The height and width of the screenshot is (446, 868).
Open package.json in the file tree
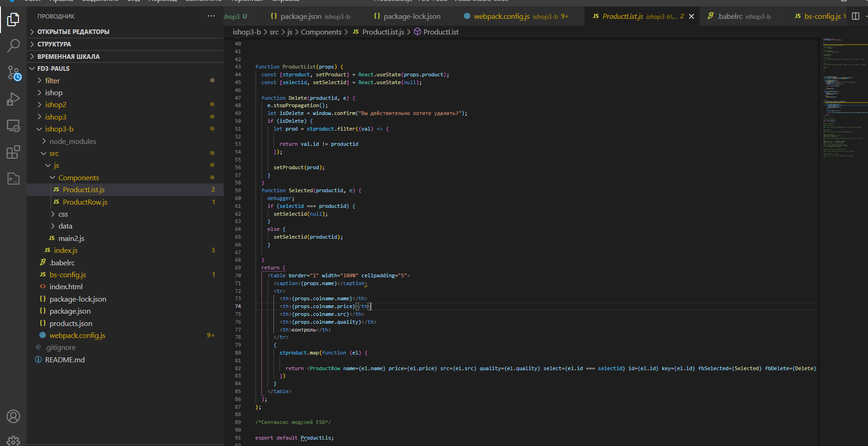125,311
